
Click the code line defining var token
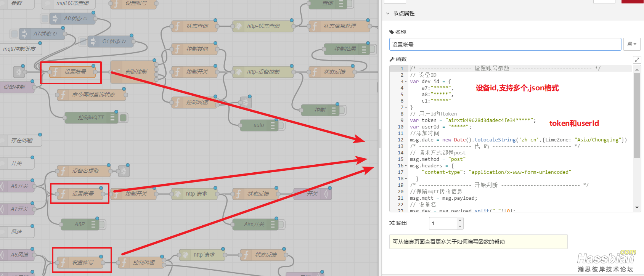(473, 120)
